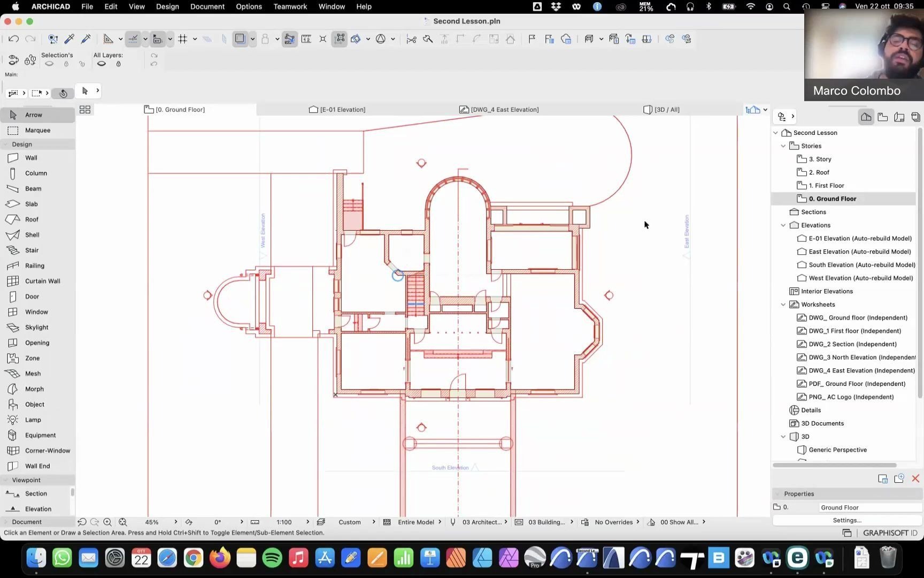Toggle All Layers lock icon
The image size is (924, 578).
[x=118, y=64]
